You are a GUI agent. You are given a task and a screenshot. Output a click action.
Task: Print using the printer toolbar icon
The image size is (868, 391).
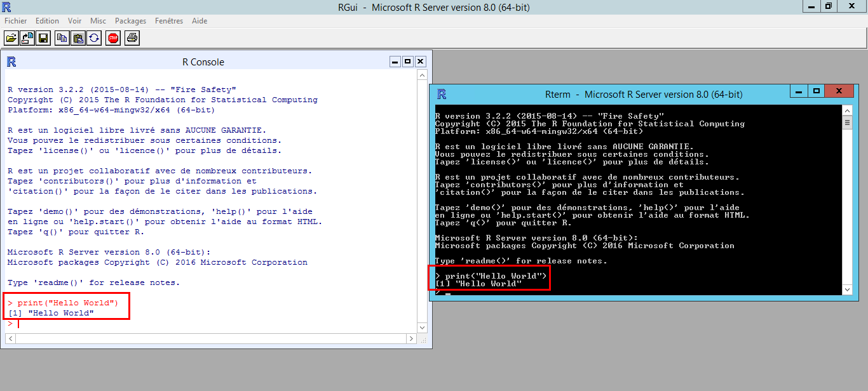pyautogui.click(x=132, y=38)
